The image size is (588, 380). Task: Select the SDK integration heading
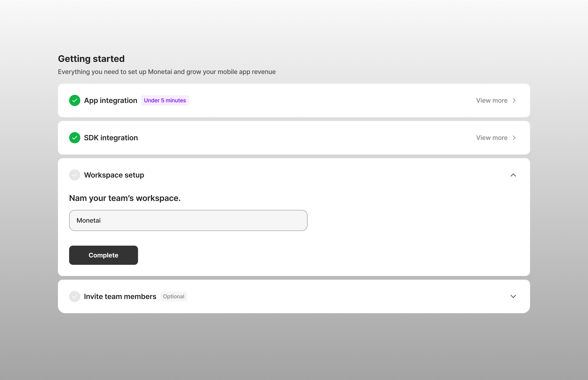(x=111, y=138)
